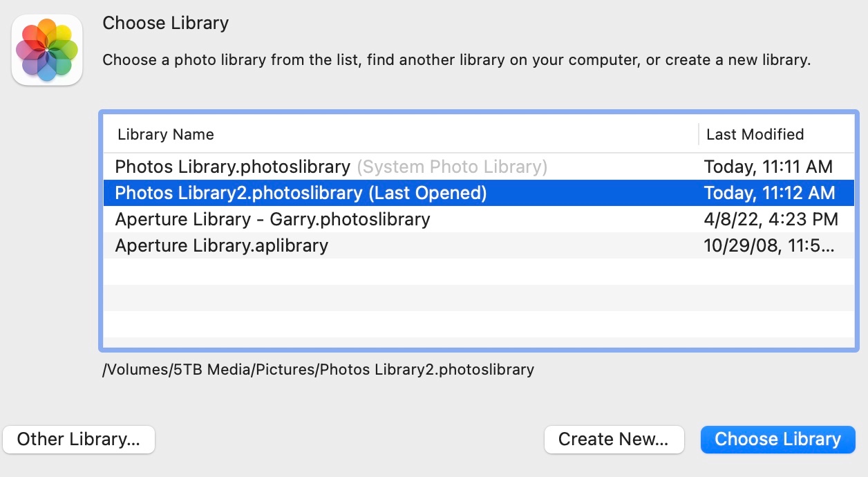Click the '(Last Opened)' label text
This screenshot has width=868, height=477.
[x=427, y=193]
